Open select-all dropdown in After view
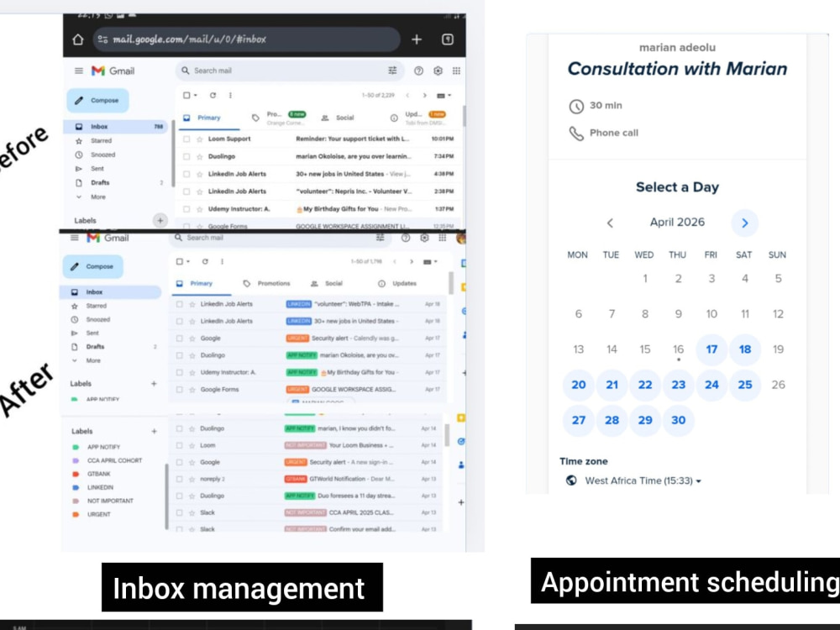Screen dimensions: 840x630 point(188,262)
